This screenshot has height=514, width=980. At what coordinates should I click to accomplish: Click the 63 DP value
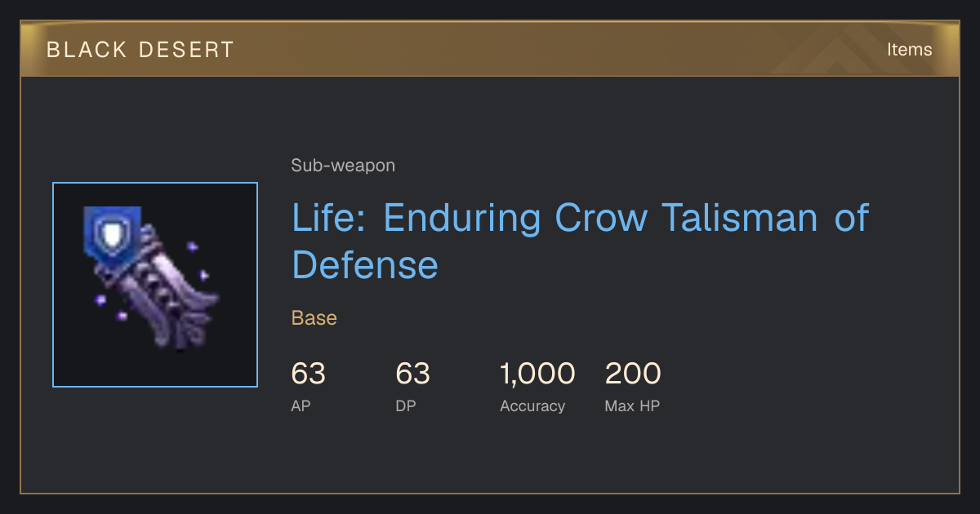pos(412,374)
